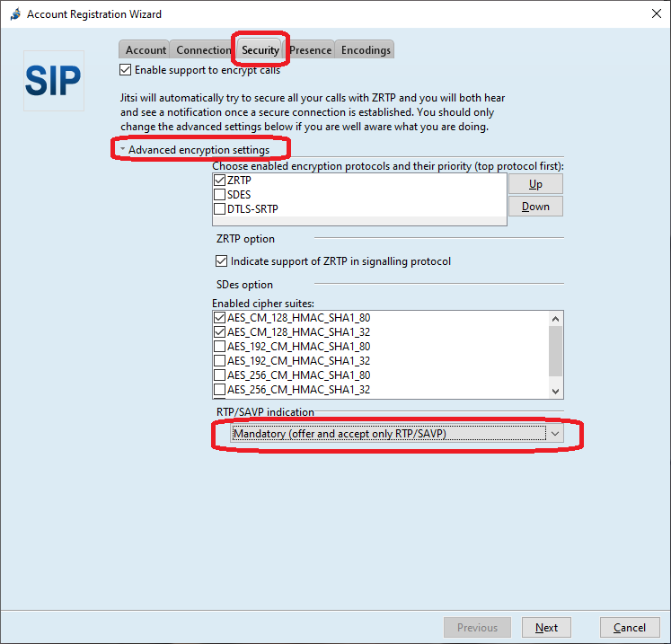The width and height of the screenshot is (671, 644).
Task: Click the SIP protocol logo image
Action: pos(53,80)
